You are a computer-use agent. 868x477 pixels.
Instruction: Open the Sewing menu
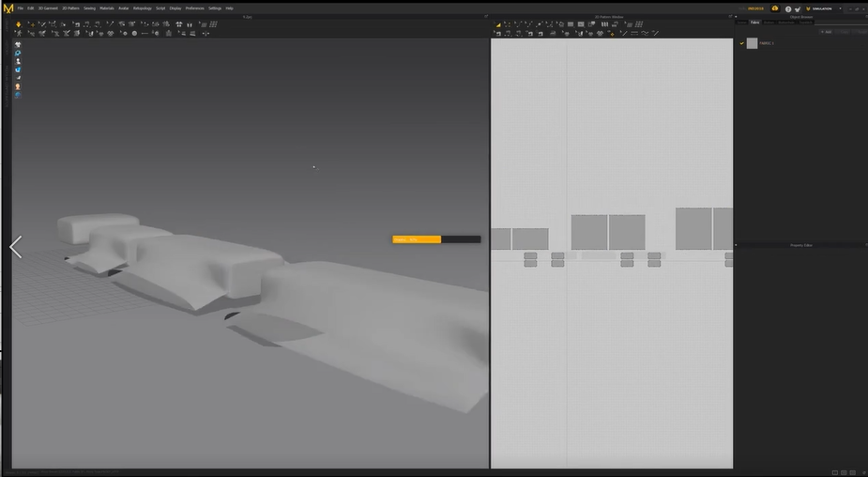pos(90,8)
